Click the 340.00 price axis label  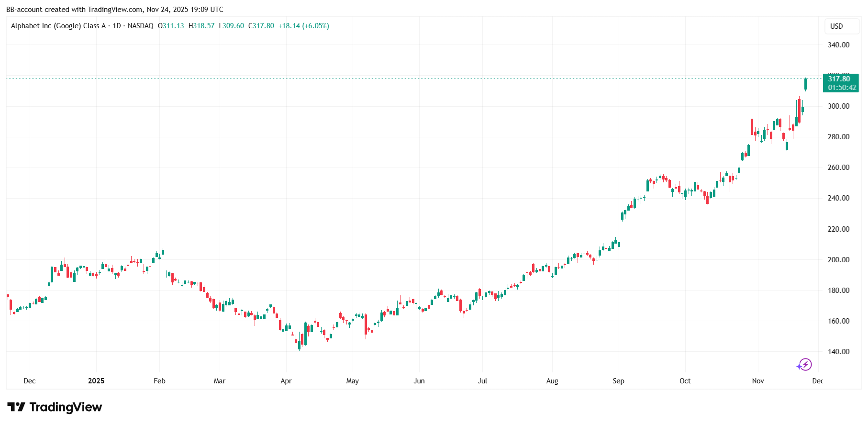point(838,45)
